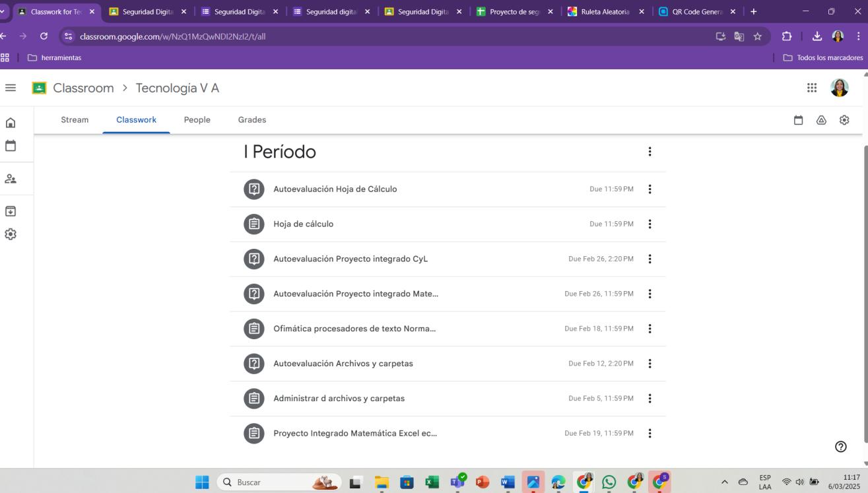Open the herramientas bookmarks folder
The height and width of the screenshot is (493, 868).
[55, 57]
